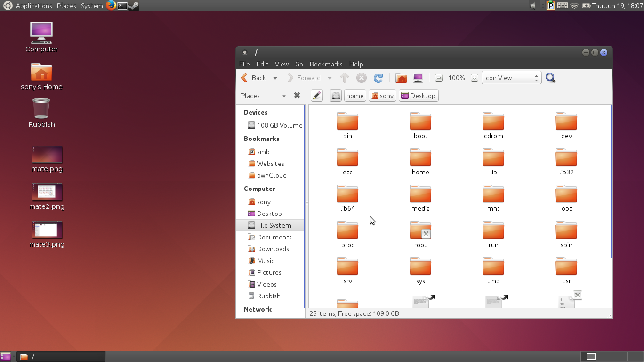Toggle search with the magnifier icon
Screen dimensions: 644x362
550,78
